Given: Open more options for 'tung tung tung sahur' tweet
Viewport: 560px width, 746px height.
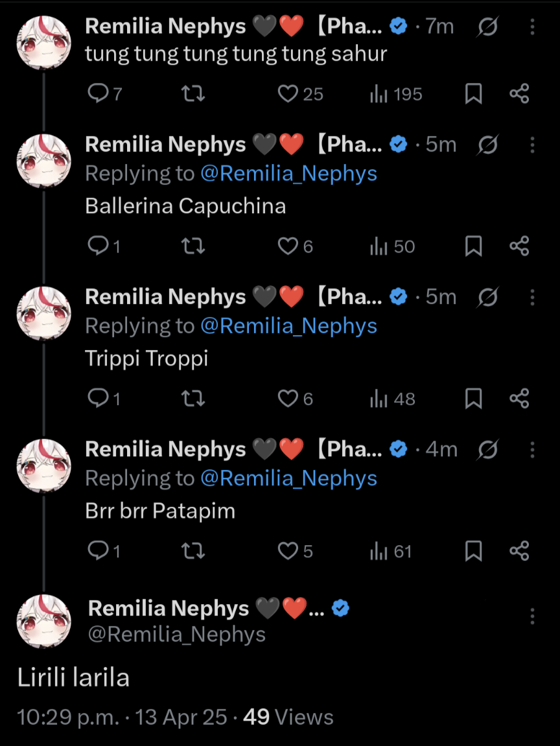Looking at the screenshot, I should (532, 27).
